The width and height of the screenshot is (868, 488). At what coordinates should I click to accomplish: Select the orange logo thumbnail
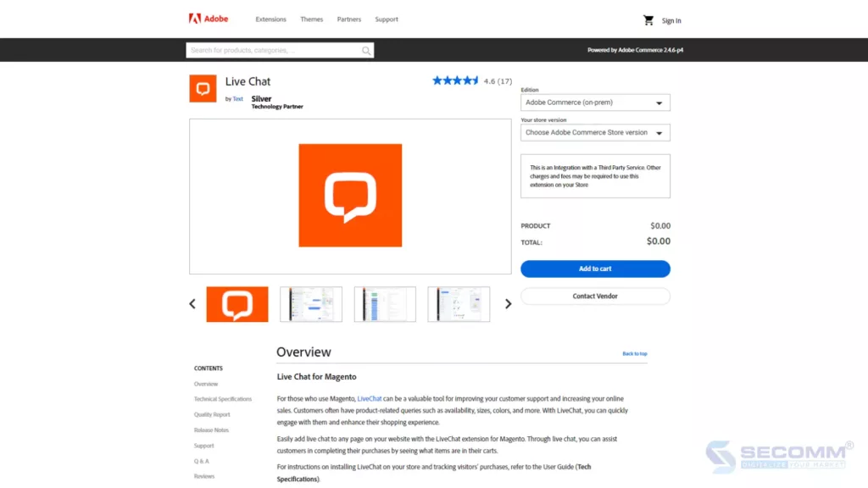click(x=237, y=304)
